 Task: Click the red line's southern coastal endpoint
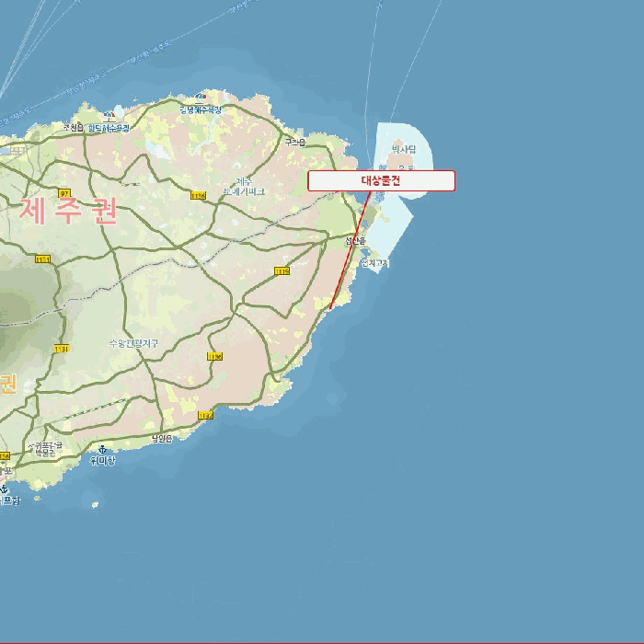click(x=330, y=307)
